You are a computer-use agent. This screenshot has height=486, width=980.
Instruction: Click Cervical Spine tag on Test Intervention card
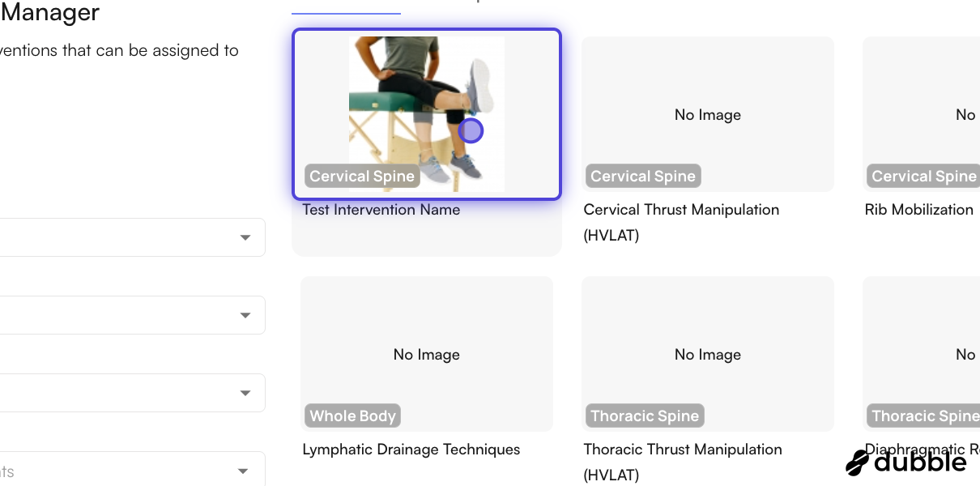tap(362, 176)
